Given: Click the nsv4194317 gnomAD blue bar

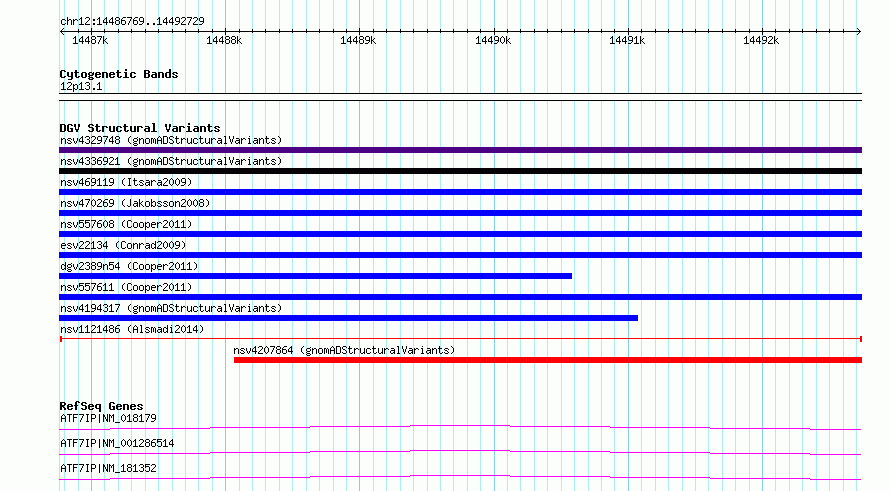Looking at the screenshot, I should click(349, 318).
